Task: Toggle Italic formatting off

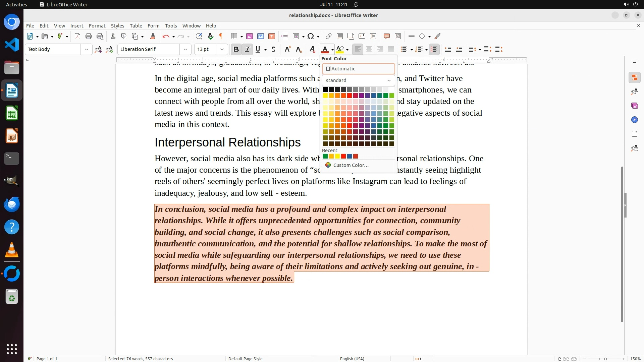Action: [248, 50]
